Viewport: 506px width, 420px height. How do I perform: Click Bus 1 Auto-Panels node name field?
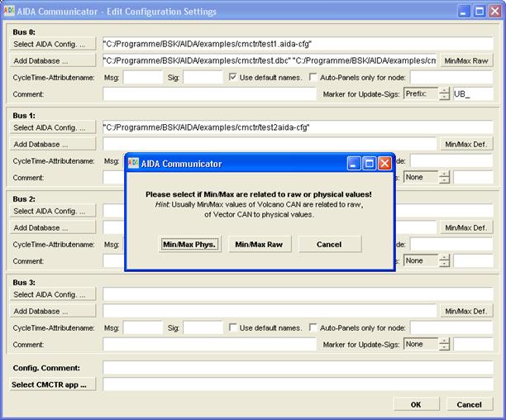click(x=451, y=160)
